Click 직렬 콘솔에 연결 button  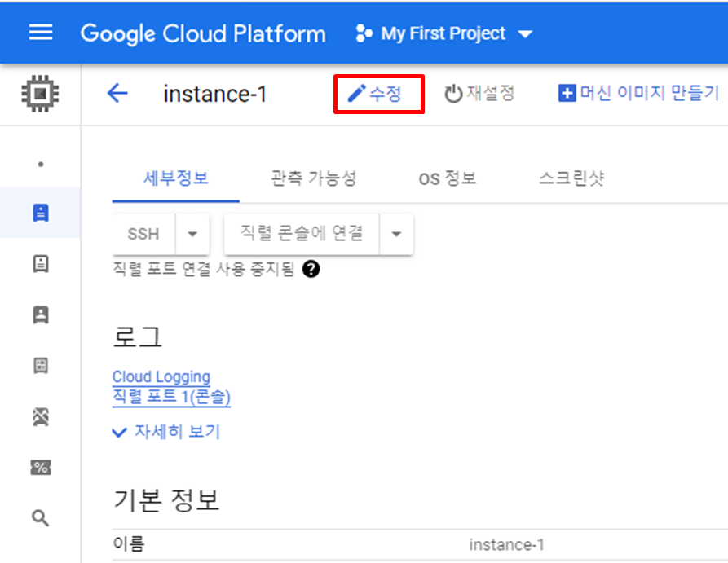302,234
